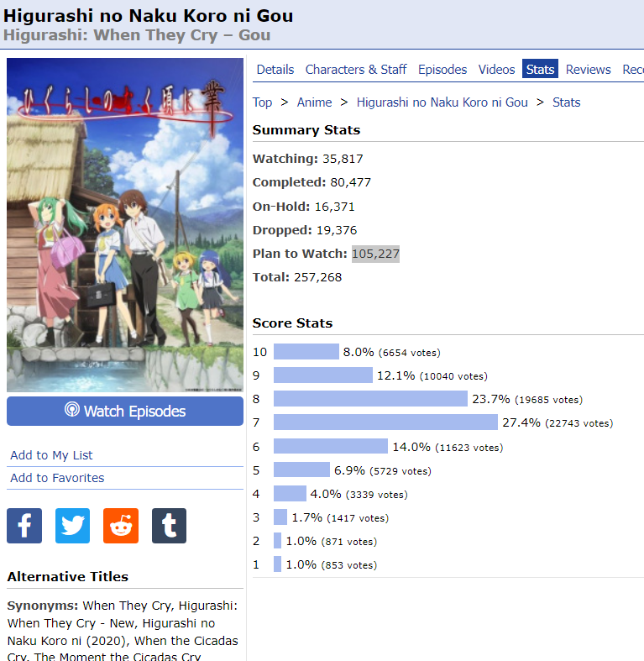Open the Anime breadcrumb link
Screen dimensions: 644x661
pyautogui.click(x=315, y=102)
